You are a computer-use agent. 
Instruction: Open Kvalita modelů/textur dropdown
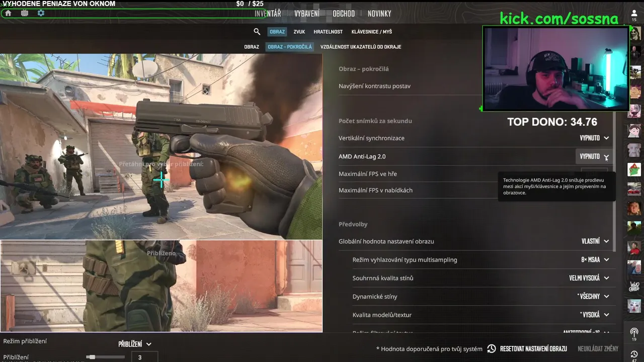(x=594, y=315)
